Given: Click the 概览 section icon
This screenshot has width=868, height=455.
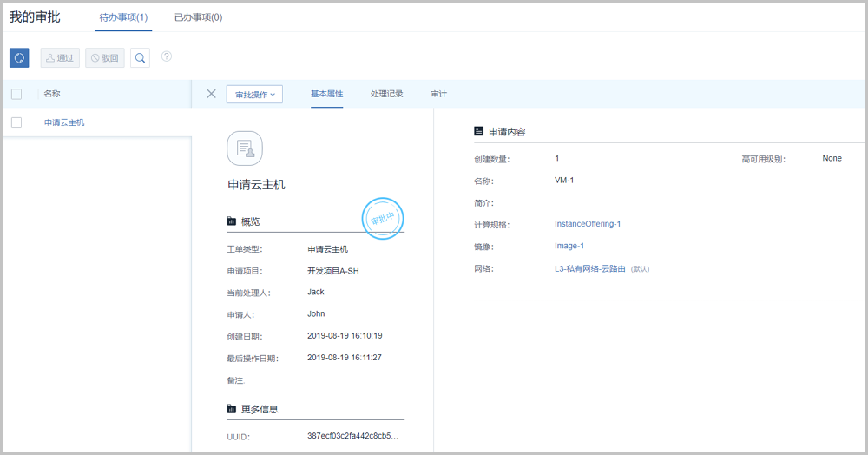Looking at the screenshot, I should pyautogui.click(x=232, y=221).
